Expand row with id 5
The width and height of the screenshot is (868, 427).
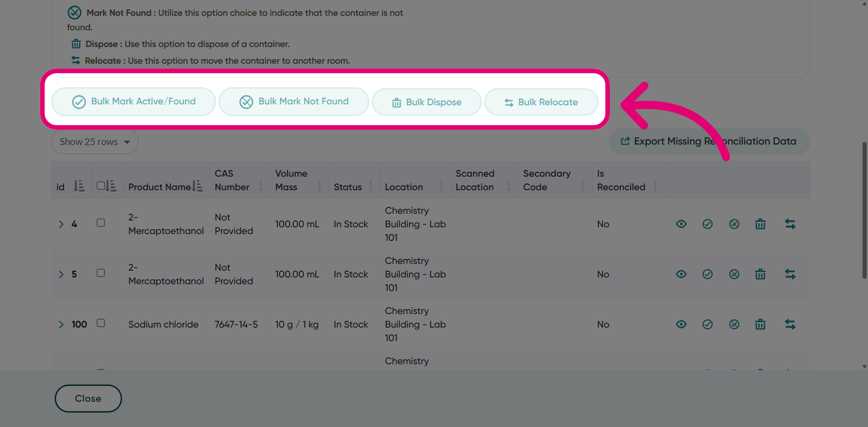click(61, 274)
